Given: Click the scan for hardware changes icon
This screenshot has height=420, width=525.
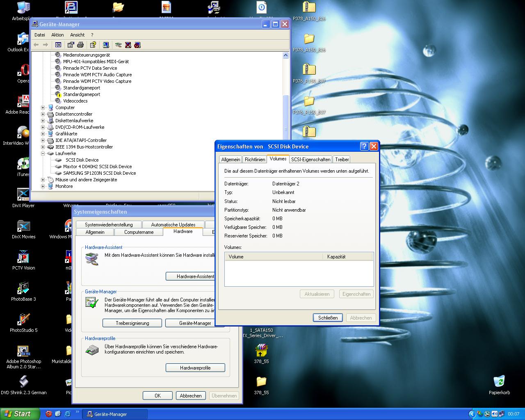Looking at the screenshot, I should (x=105, y=45).
